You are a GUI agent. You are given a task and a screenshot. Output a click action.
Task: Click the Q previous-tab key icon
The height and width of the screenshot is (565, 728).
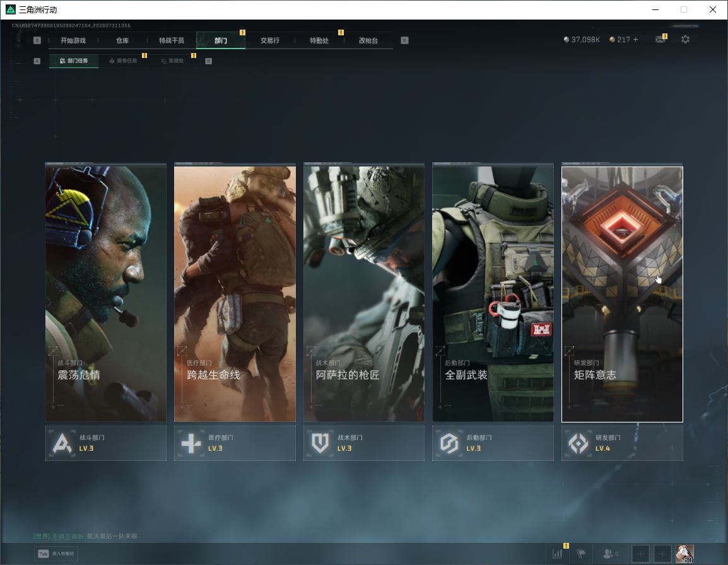click(37, 40)
